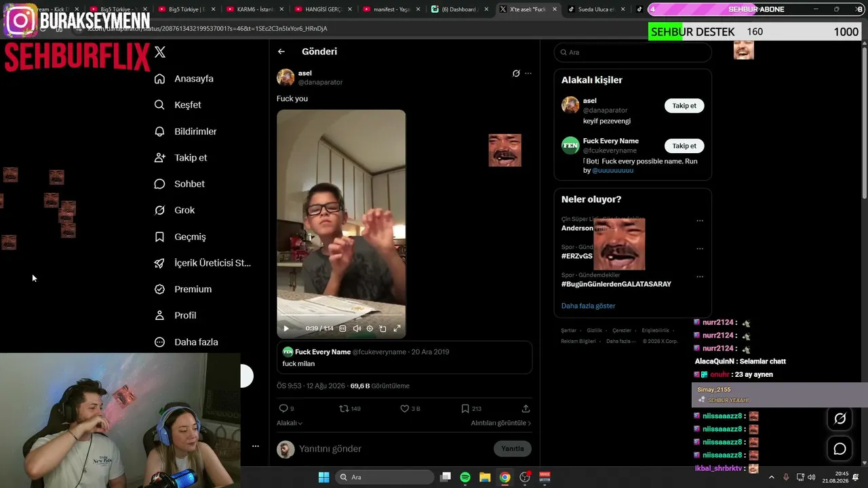The width and height of the screenshot is (868, 488).
Task: Open the Windows Start menu
Action: [x=323, y=477]
